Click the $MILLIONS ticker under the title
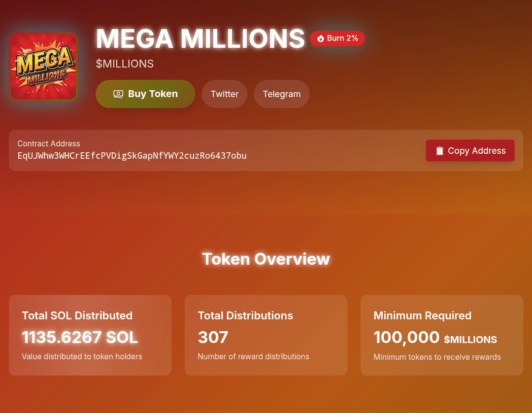The width and height of the screenshot is (532, 413). (x=125, y=64)
